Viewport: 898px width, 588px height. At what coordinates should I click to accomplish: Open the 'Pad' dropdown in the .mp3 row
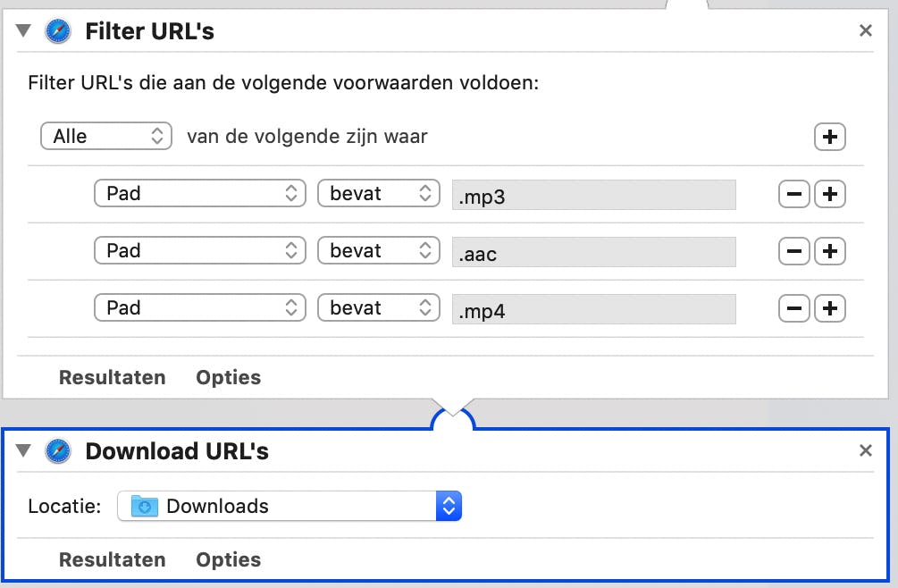point(200,194)
